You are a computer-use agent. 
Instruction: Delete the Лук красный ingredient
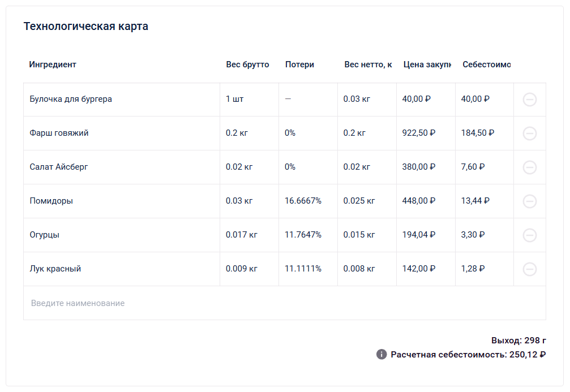[x=530, y=269]
